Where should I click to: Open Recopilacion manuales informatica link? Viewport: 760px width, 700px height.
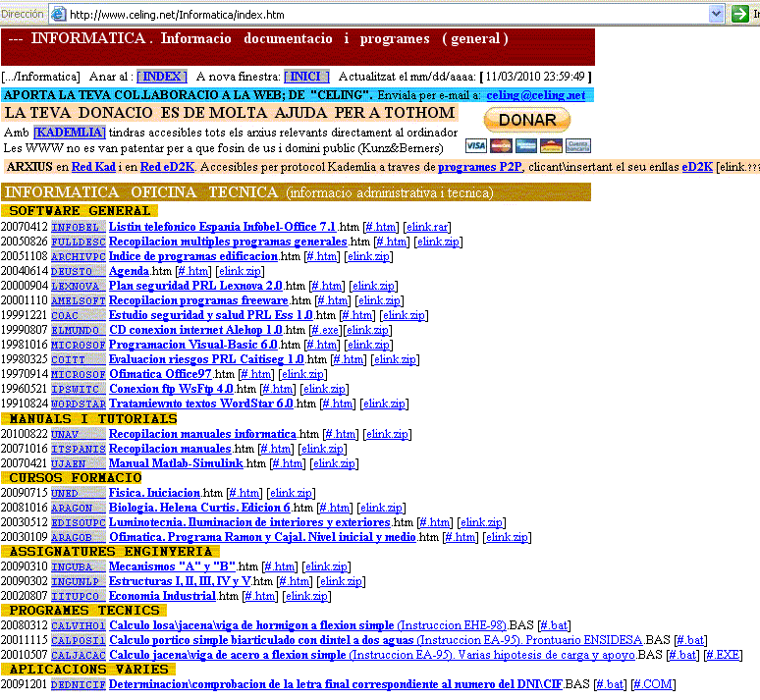click(x=202, y=434)
